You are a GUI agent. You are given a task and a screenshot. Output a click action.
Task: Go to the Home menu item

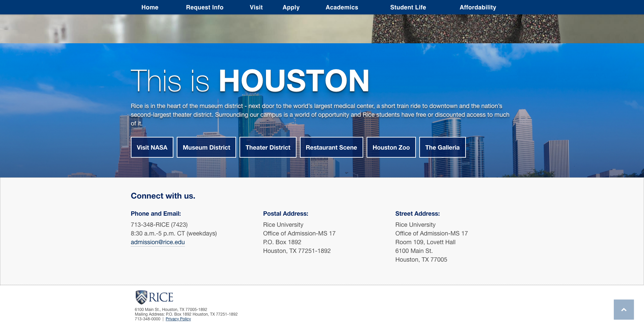coord(150,7)
